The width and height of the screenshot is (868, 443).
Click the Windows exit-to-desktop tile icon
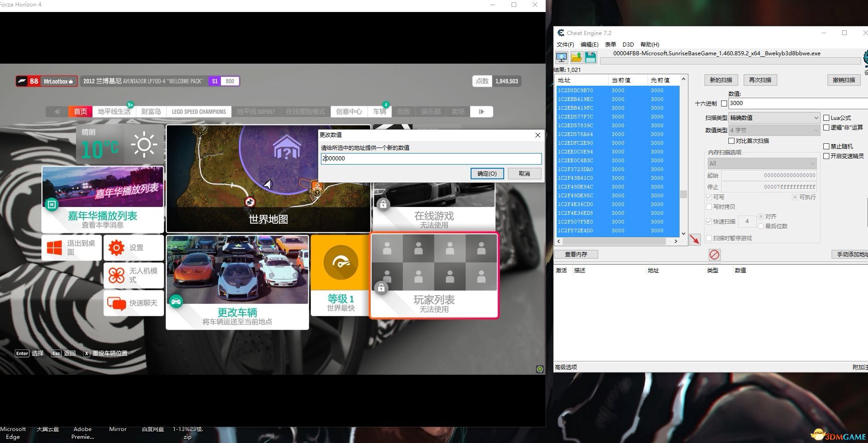click(x=54, y=248)
